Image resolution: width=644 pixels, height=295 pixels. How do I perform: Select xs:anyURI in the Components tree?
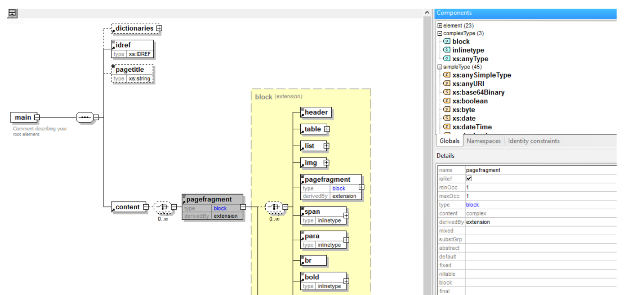pos(468,84)
